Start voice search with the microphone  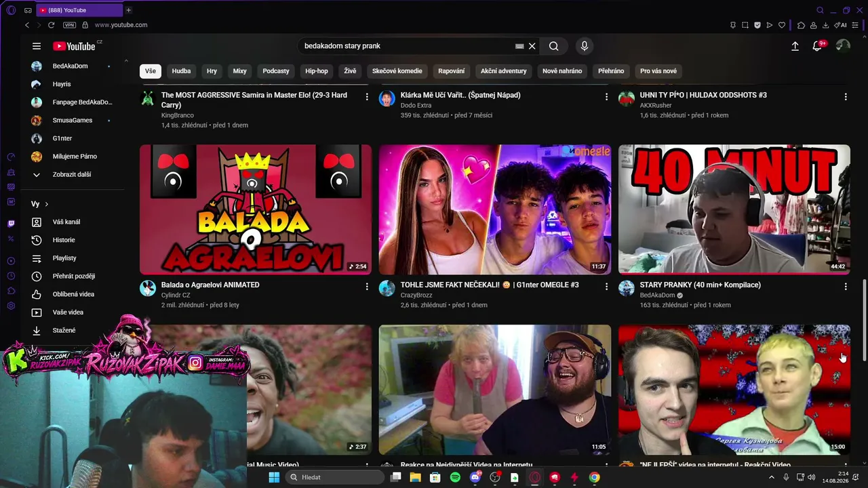585,46
